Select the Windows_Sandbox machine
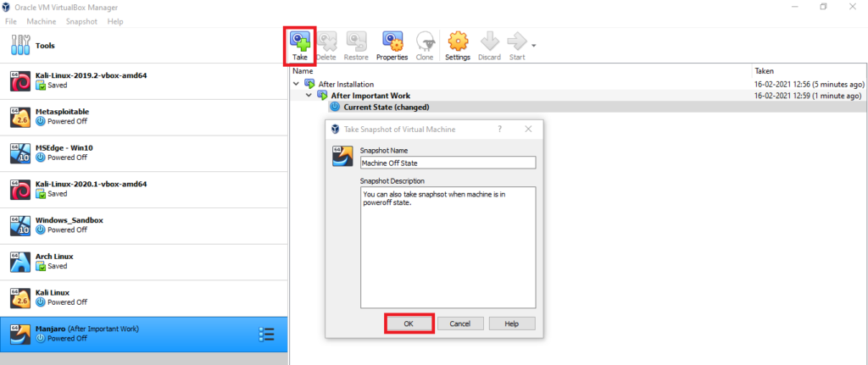868x365 pixels. point(143,225)
